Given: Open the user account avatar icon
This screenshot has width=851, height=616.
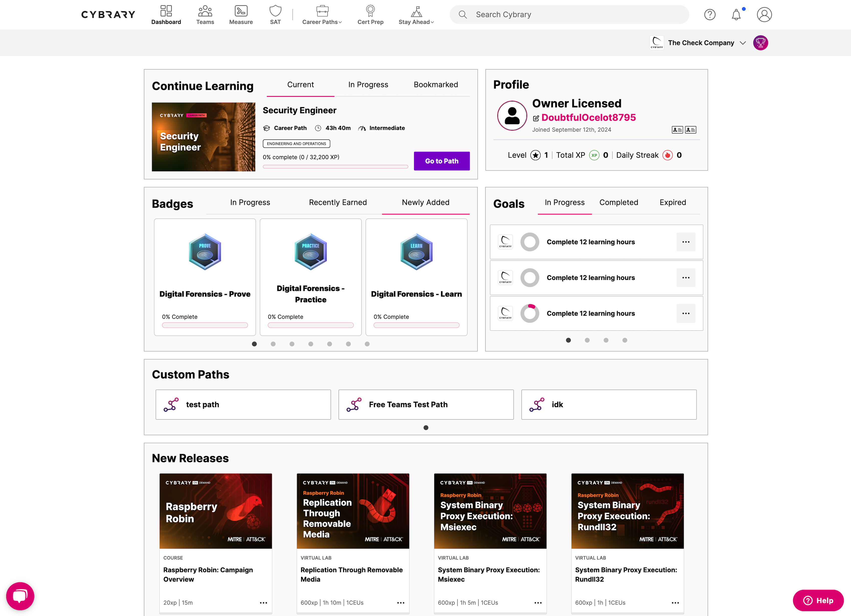Looking at the screenshot, I should 764,15.
